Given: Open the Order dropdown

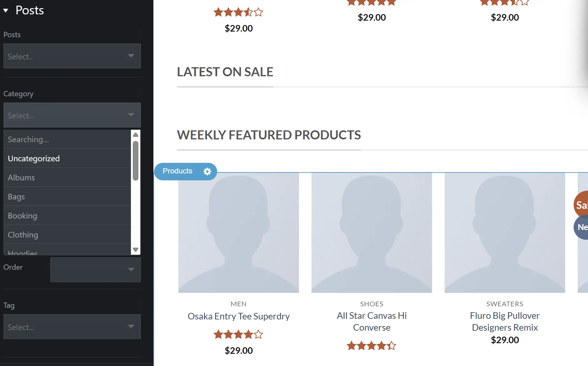Looking at the screenshot, I should 96,269.
